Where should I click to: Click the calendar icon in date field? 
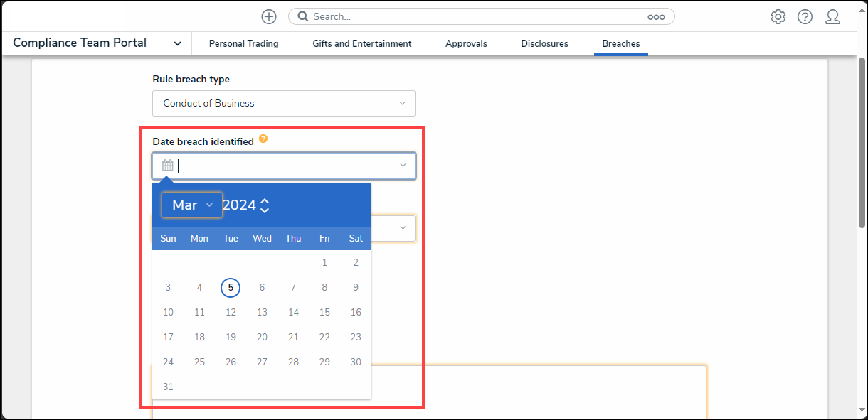coord(168,166)
